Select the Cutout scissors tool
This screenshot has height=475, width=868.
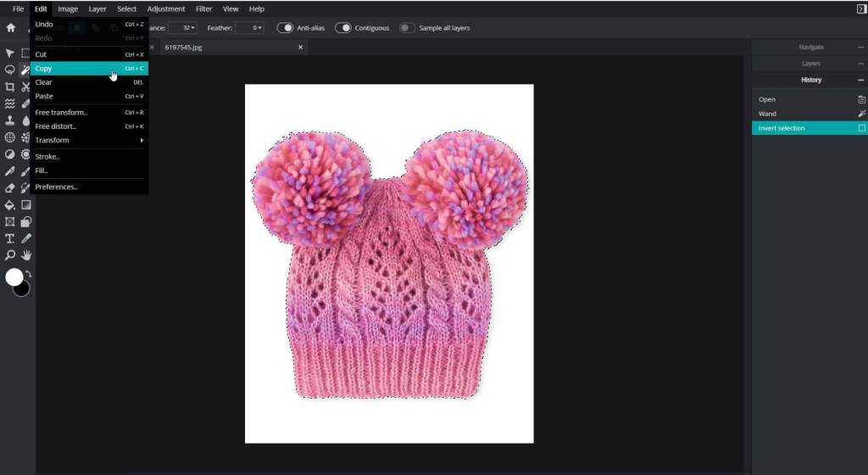[25, 87]
